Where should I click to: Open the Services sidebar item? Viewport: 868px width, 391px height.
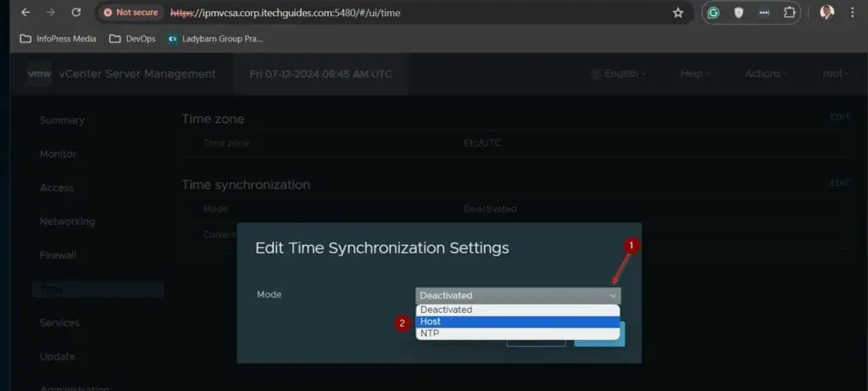tap(59, 322)
